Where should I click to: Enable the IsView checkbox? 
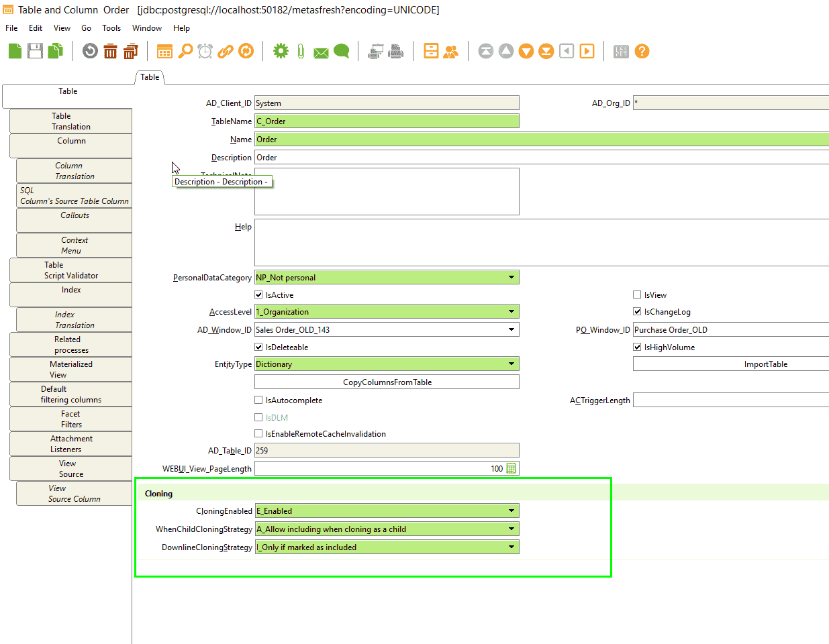click(636, 294)
